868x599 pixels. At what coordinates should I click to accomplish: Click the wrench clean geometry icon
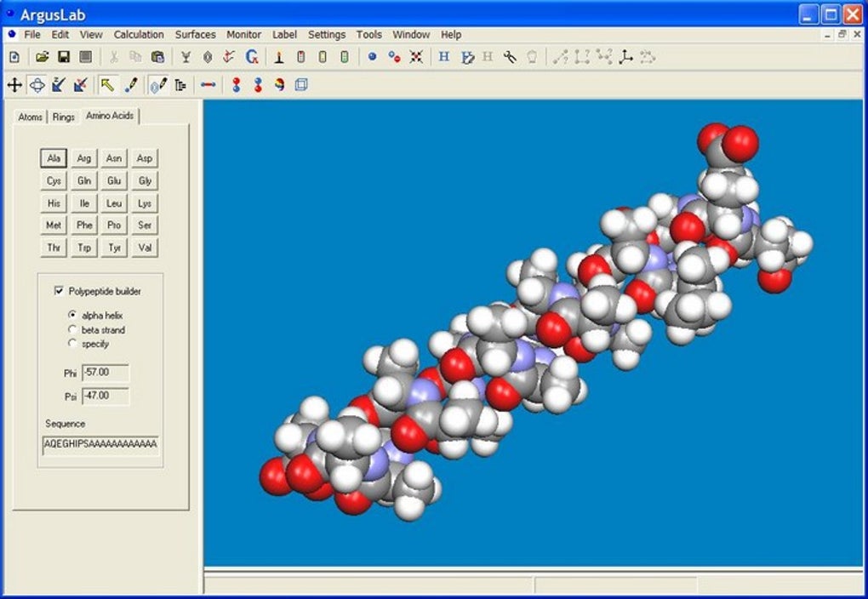pos(510,57)
